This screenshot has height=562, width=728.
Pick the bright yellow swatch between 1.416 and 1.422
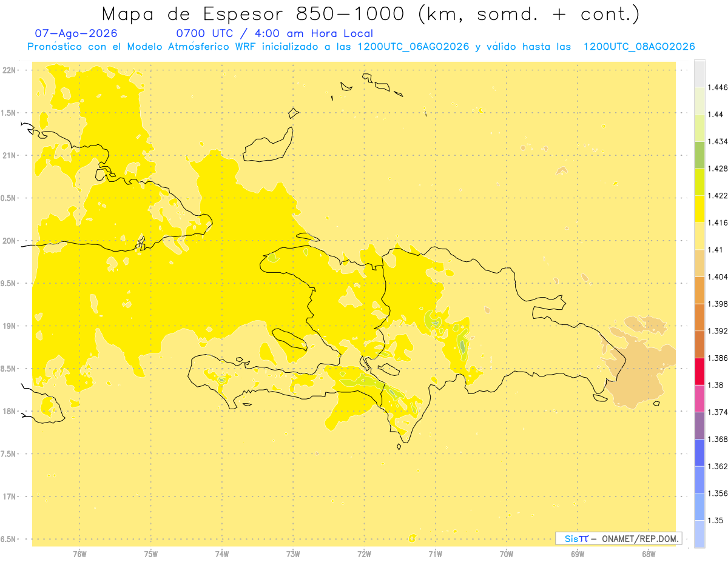699,209
